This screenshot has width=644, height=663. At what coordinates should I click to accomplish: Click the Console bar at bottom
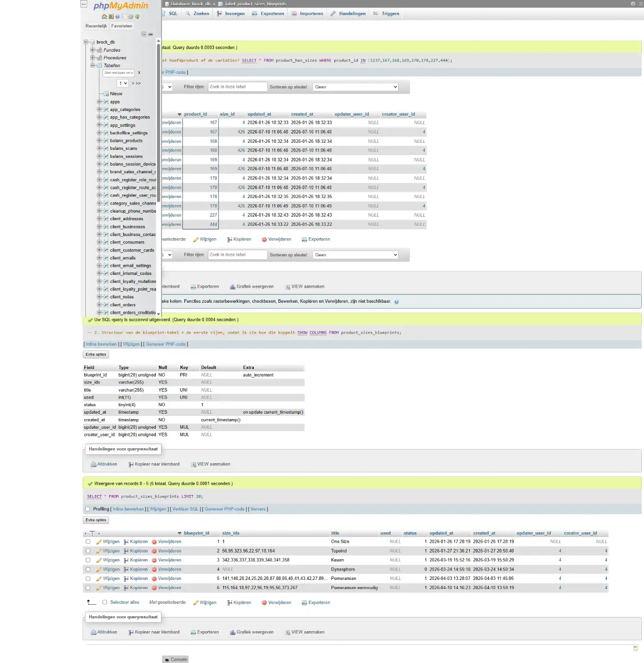pos(176,659)
